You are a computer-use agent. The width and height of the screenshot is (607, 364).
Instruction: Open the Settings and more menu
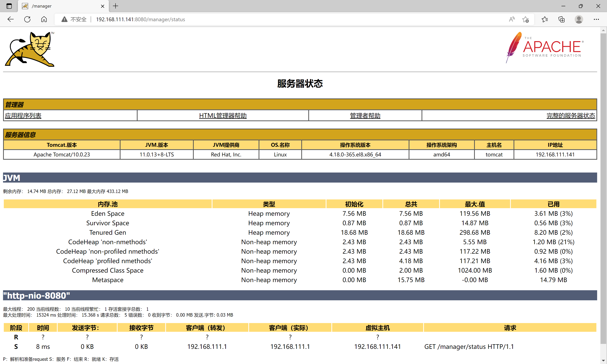[x=596, y=19]
